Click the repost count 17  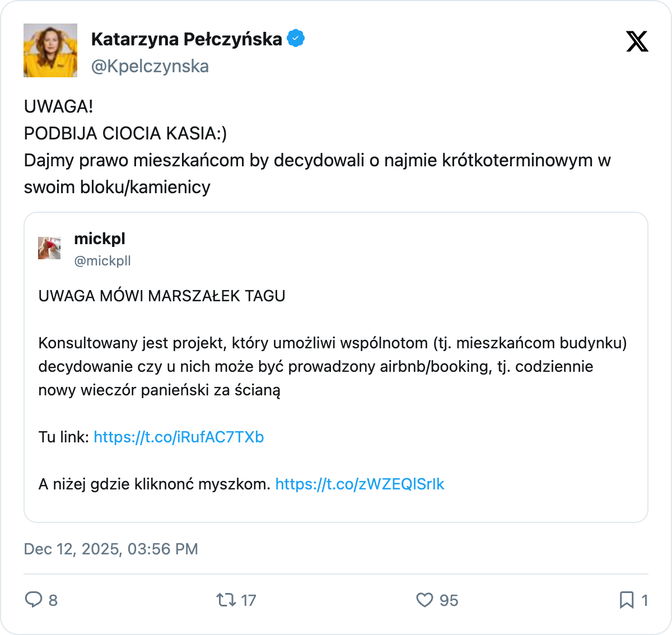click(x=248, y=601)
